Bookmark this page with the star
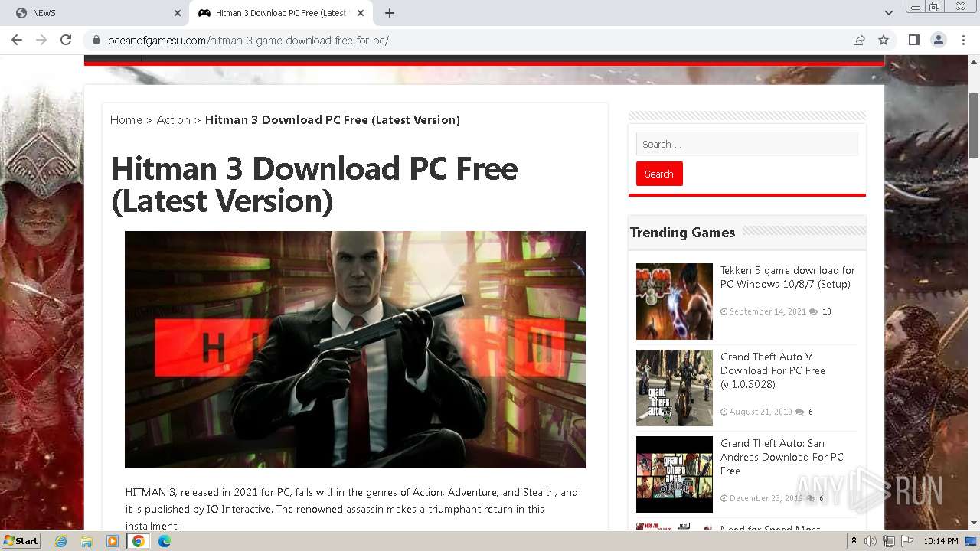Viewport: 980px width, 551px height. (884, 40)
